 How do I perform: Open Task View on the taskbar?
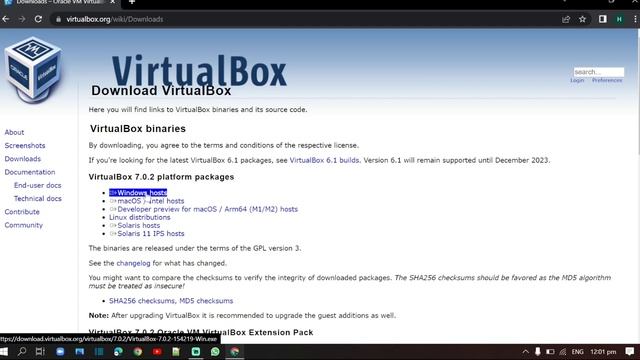coord(40,351)
